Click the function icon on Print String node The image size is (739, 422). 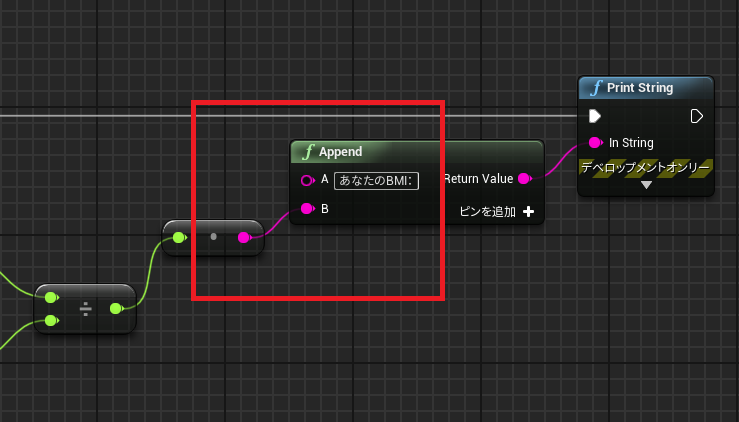coord(597,88)
